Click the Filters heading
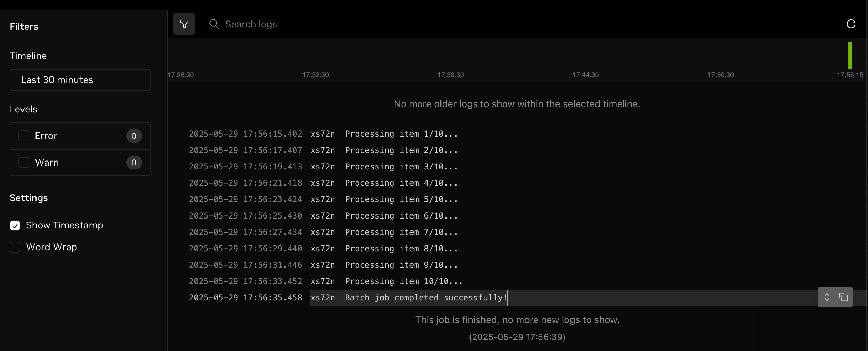The height and width of the screenshot is (351, 868). [x=24, y=27]
